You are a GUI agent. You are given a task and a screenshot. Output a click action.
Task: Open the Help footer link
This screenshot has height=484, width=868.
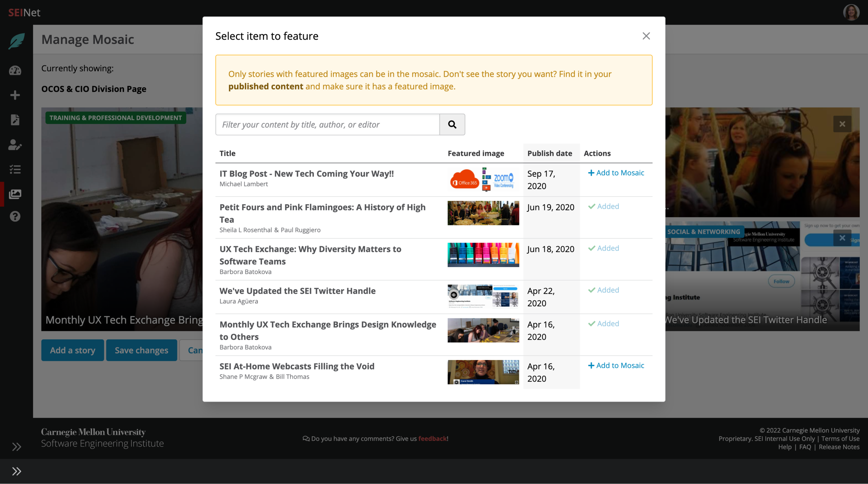click(x=785, y=447)
